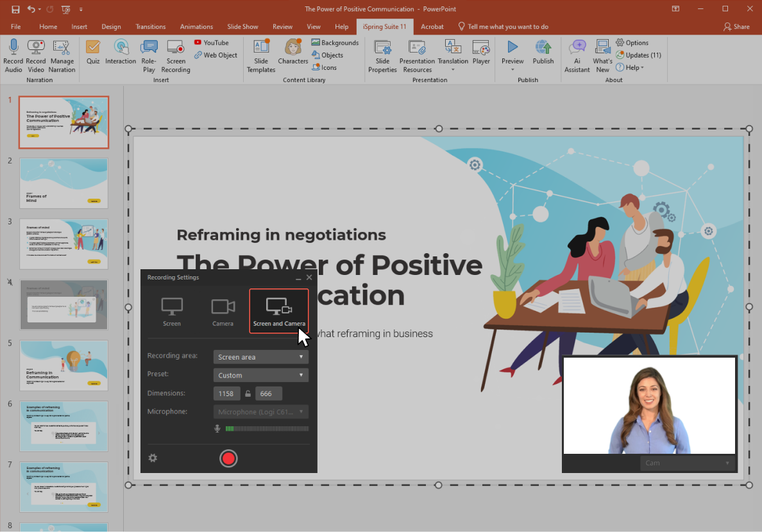Click the Record Audio icon
Screen dimensions: 762x532
tap(13, 55)
